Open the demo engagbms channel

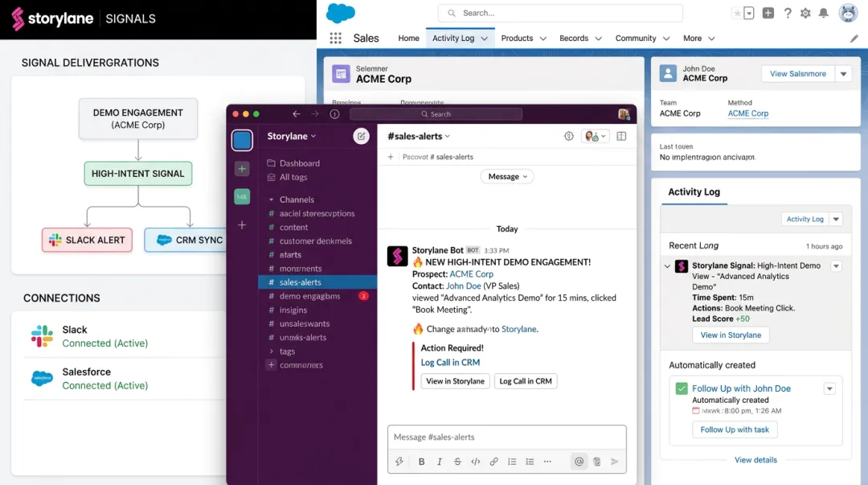pos(317,296)
